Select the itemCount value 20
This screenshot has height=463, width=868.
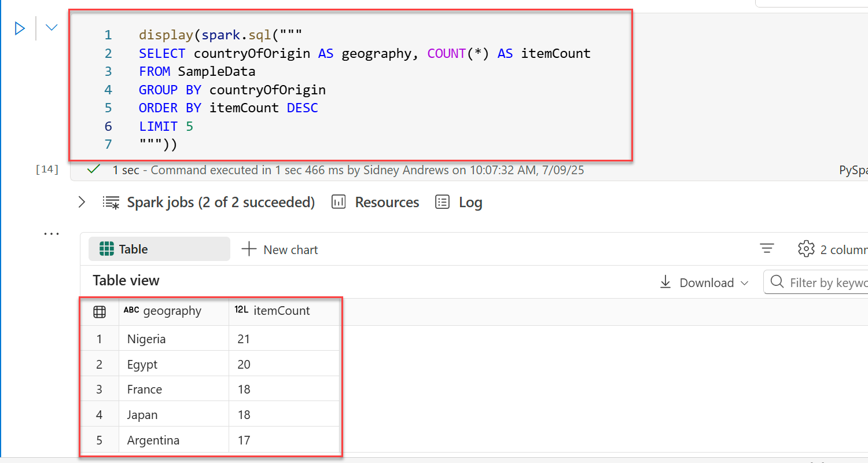284,364
